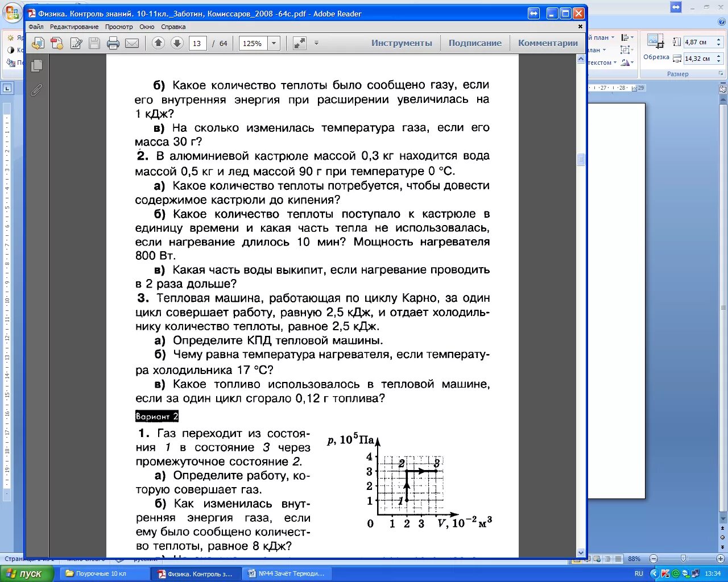728x582 pixels.
Task: Click the page number field showing 13
Action: click(x=197, y=43)
